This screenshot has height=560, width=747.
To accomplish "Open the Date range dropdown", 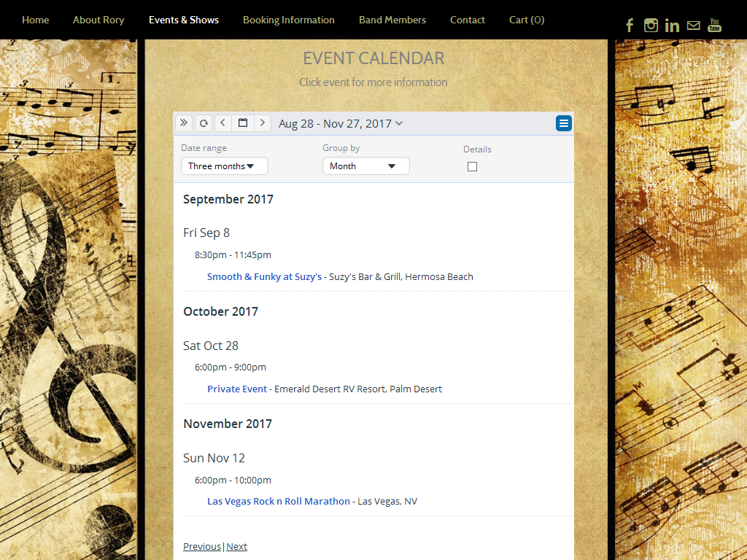I will click(x=224, y=166).
